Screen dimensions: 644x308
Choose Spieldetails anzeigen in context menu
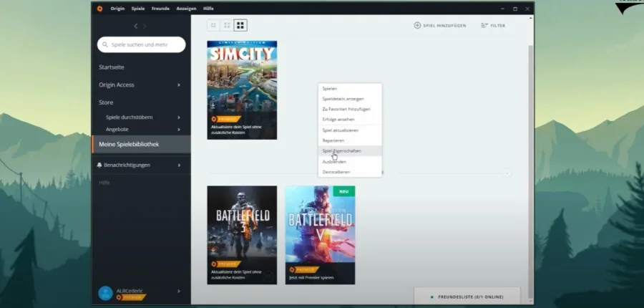click(x=350, y=99)
